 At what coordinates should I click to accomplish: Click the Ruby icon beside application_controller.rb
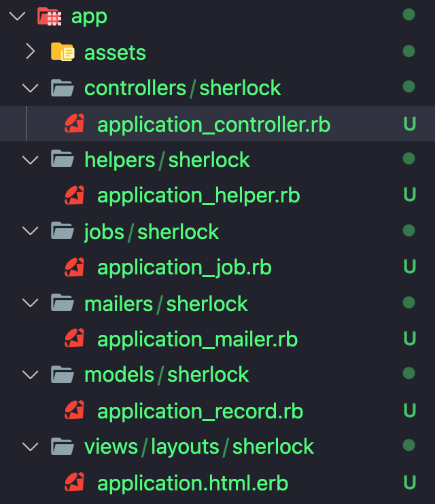tap(75, 124)
